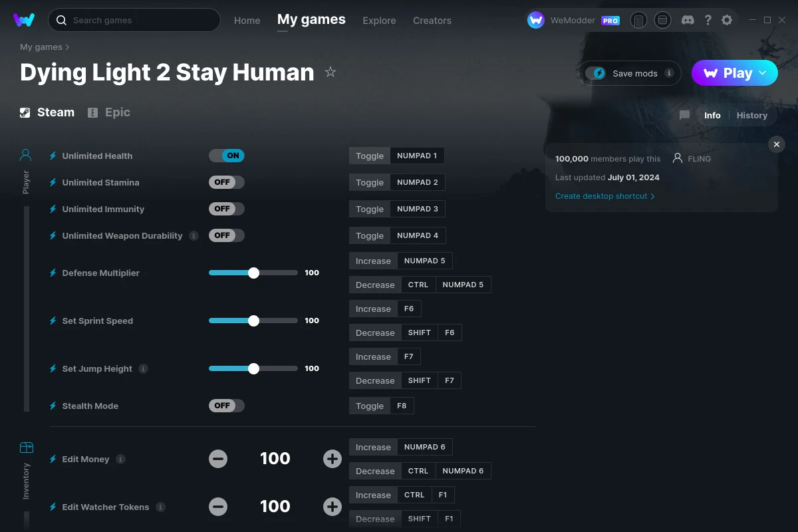
Task: Disable the Unlimited Health cheat
Action: (226, 155)
